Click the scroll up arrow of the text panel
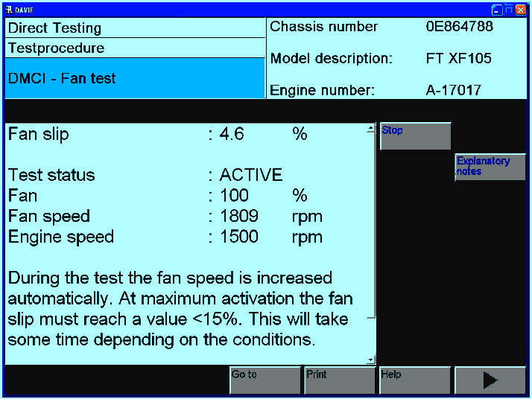 [371, 130]
